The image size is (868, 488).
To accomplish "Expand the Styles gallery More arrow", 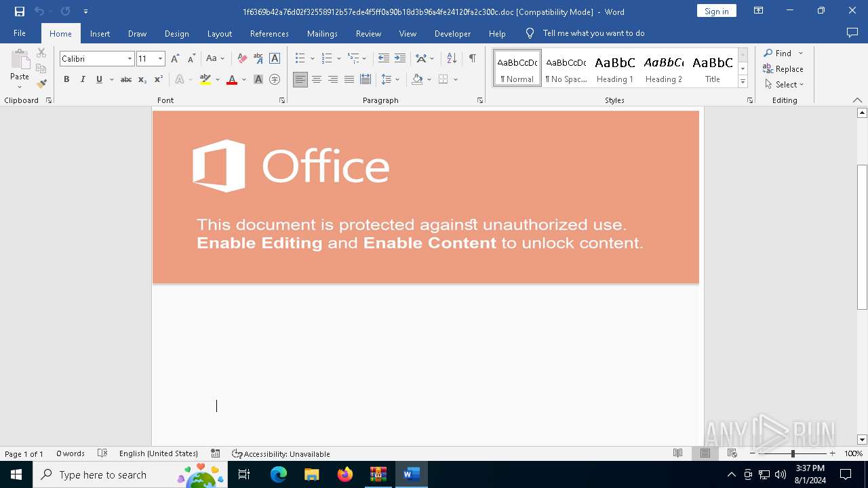I will (743, 82).
